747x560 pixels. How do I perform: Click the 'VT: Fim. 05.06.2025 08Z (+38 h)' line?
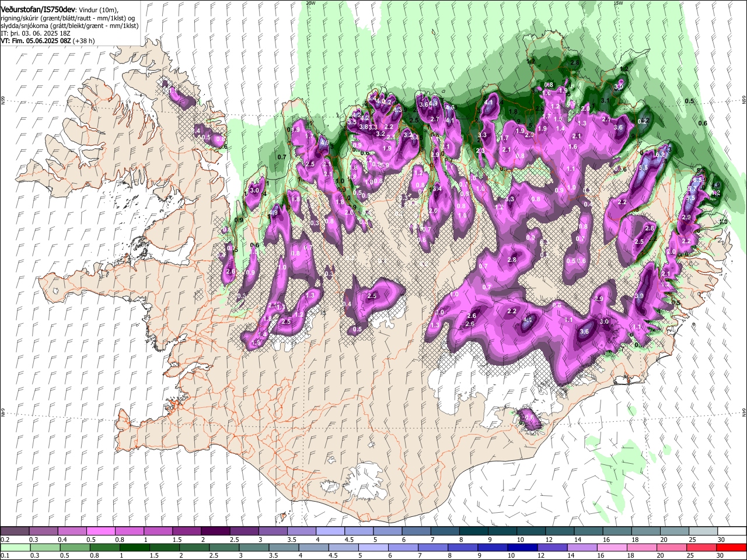(48, 41)
